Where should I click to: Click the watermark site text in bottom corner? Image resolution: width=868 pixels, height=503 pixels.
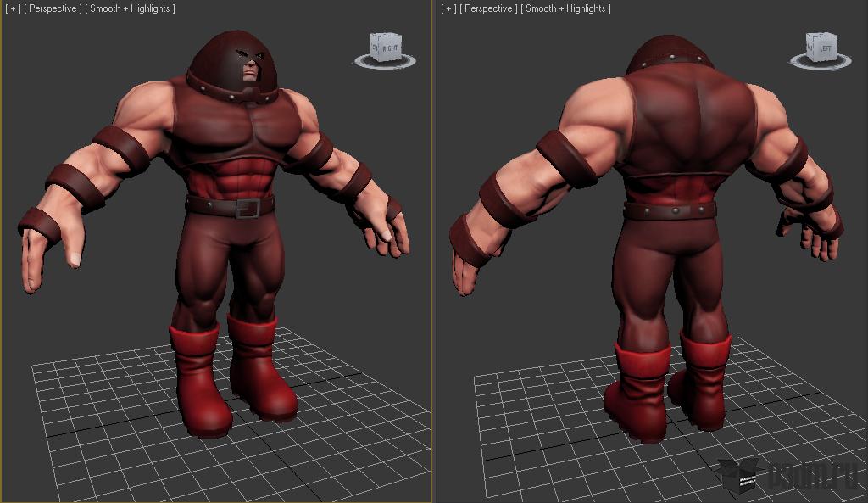tap(814, 475)
